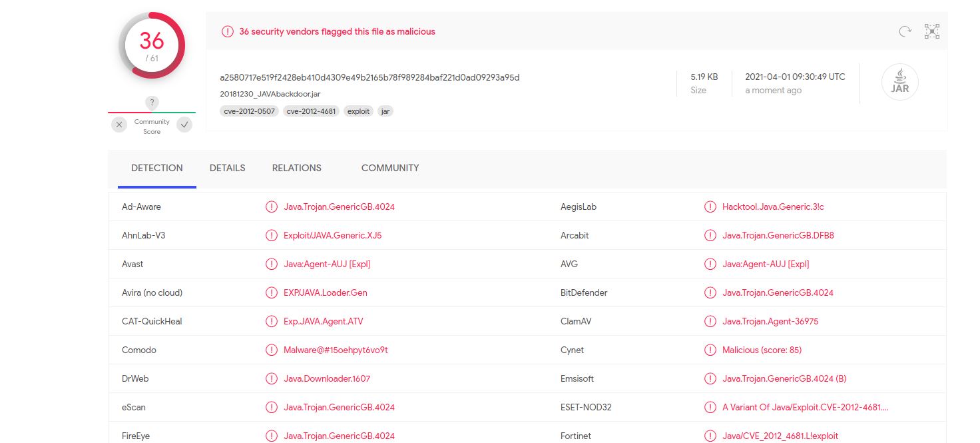Click the 36 of 61 detection score gauge

152,45
